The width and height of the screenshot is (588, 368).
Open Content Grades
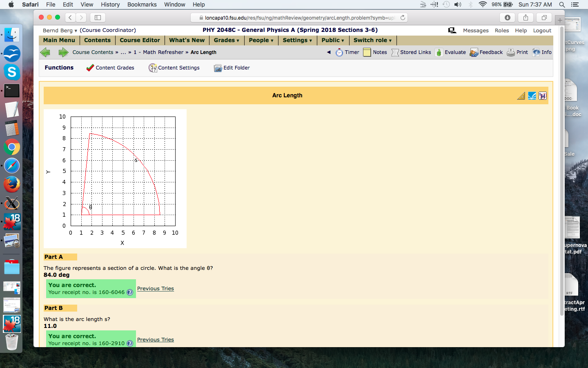pyautogui.click(x=110, y=68)
